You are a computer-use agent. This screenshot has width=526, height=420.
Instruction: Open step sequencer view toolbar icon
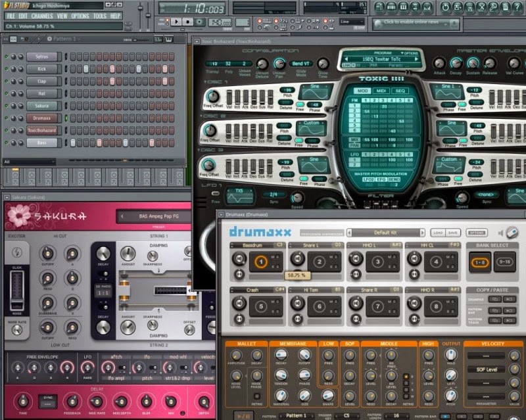(391, 7)
